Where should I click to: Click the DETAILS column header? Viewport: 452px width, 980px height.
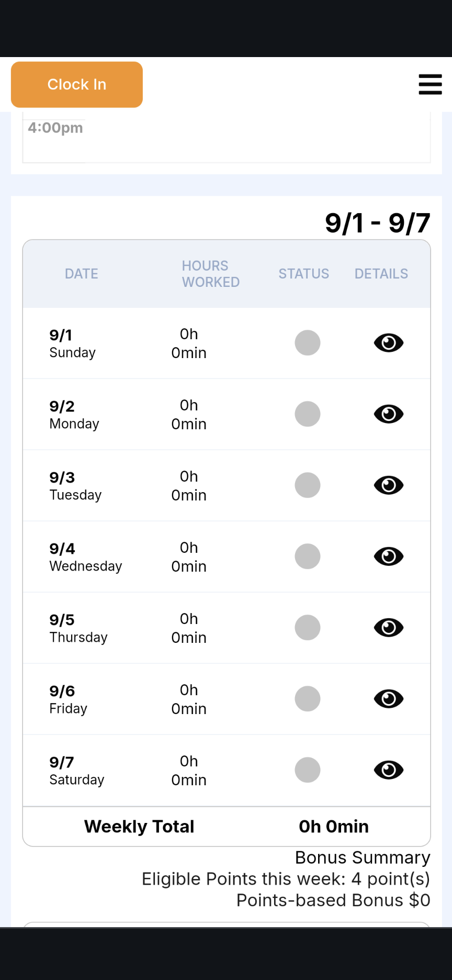tap(381, 274)
